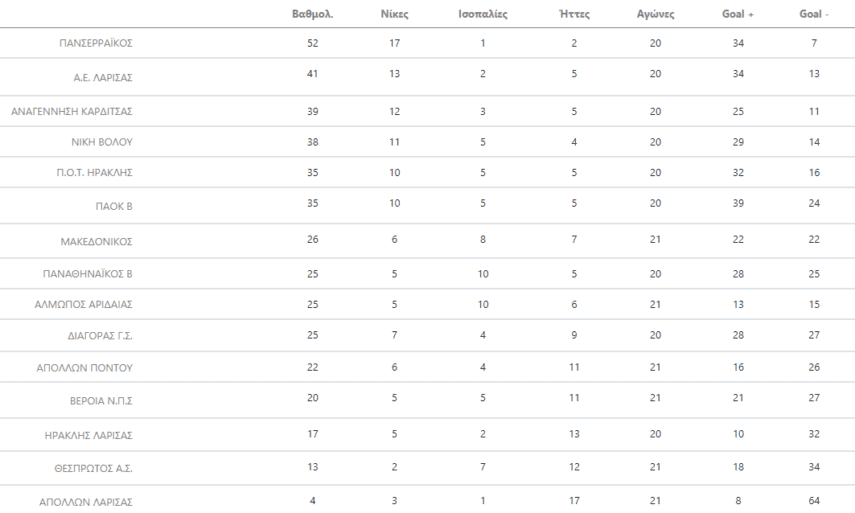Screen dimensions: 855x513
Task: Click the Goal - column header
Action: tap(814, 15)
